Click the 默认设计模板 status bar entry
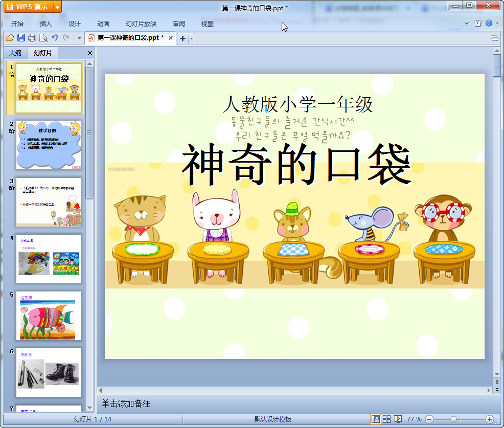 click(x=273, y=419)
